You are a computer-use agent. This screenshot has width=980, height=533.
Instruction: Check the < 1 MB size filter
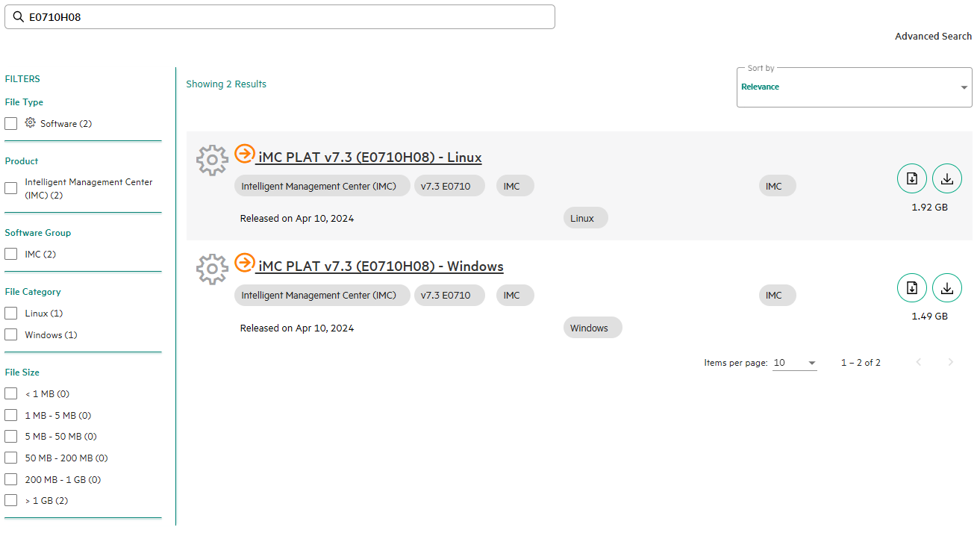click(x=11, y=394)
